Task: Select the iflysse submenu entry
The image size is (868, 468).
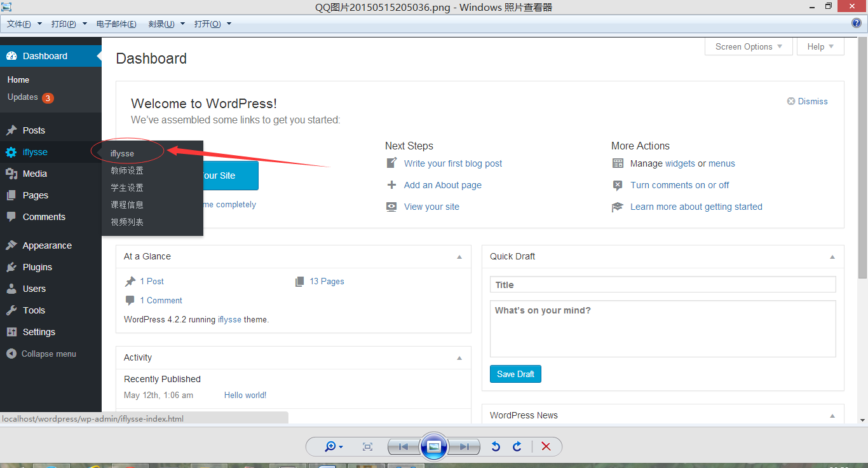Action: point(122,153)
